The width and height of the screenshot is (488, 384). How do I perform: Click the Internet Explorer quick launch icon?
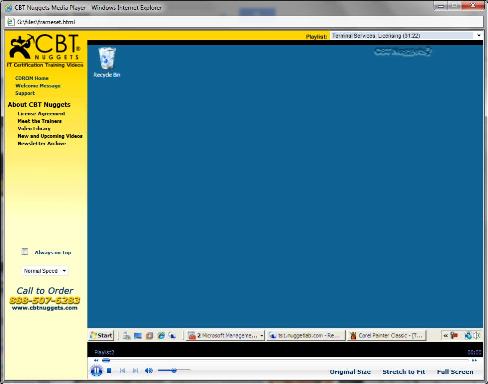[161, 335]
